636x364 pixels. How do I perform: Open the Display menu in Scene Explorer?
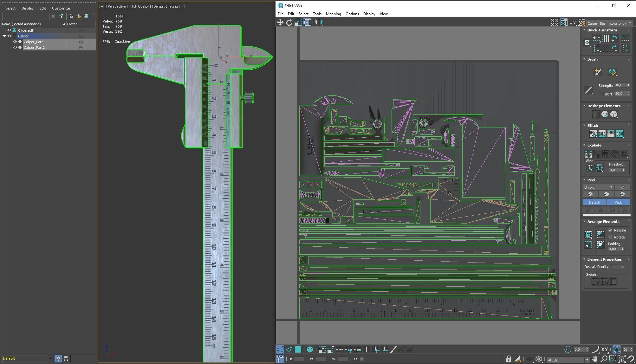[x=27, y=8]
